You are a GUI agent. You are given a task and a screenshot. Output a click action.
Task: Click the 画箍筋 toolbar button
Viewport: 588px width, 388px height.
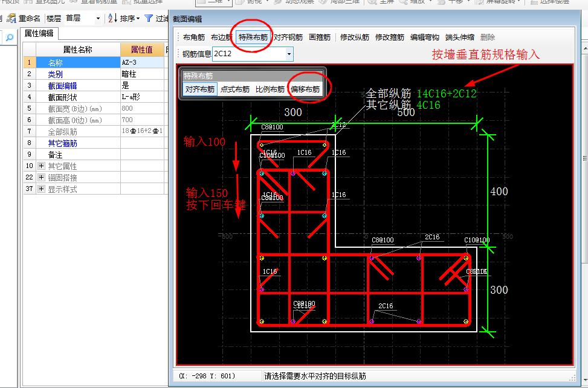320,37
